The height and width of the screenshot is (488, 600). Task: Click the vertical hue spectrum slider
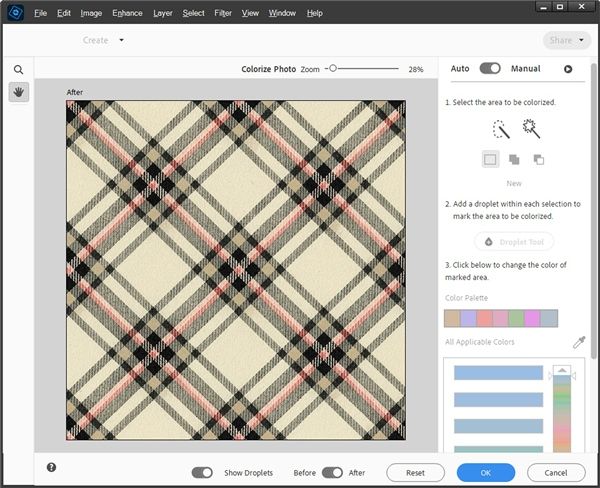point(562,413)
